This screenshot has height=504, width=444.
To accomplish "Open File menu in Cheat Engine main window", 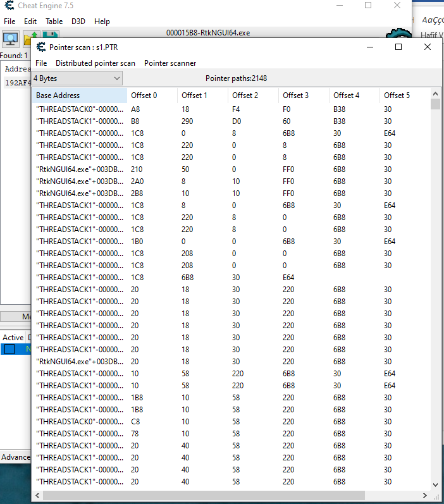I will point(9,22).
